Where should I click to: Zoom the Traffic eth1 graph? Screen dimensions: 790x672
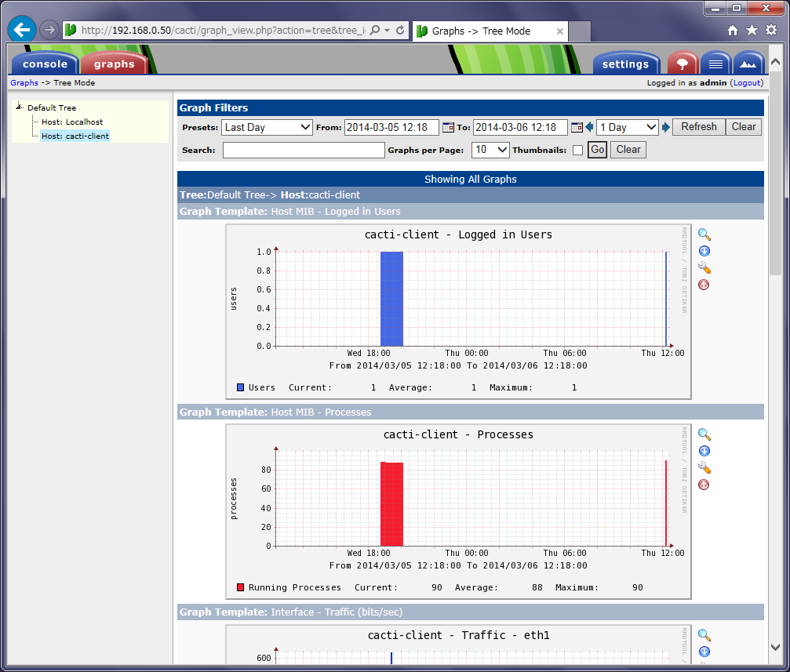(704, 635)
